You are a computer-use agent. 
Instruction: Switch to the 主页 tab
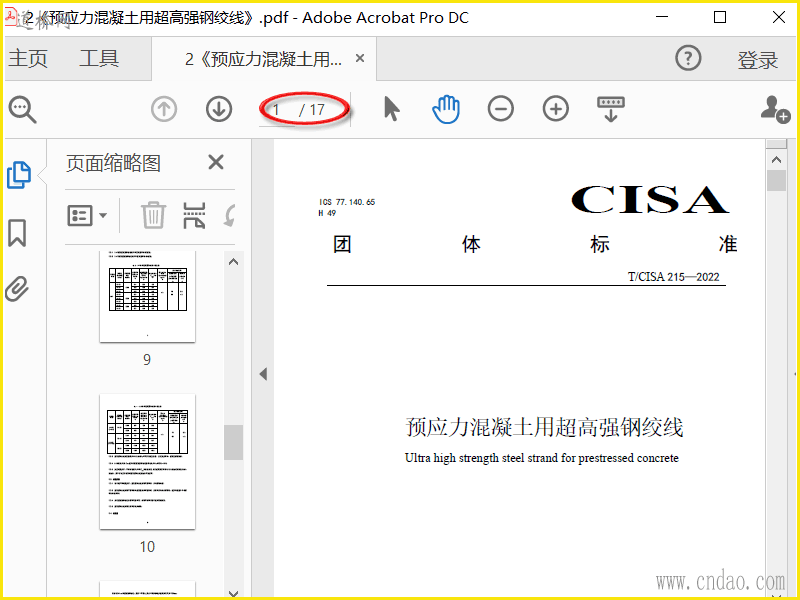tap(28, 58)
